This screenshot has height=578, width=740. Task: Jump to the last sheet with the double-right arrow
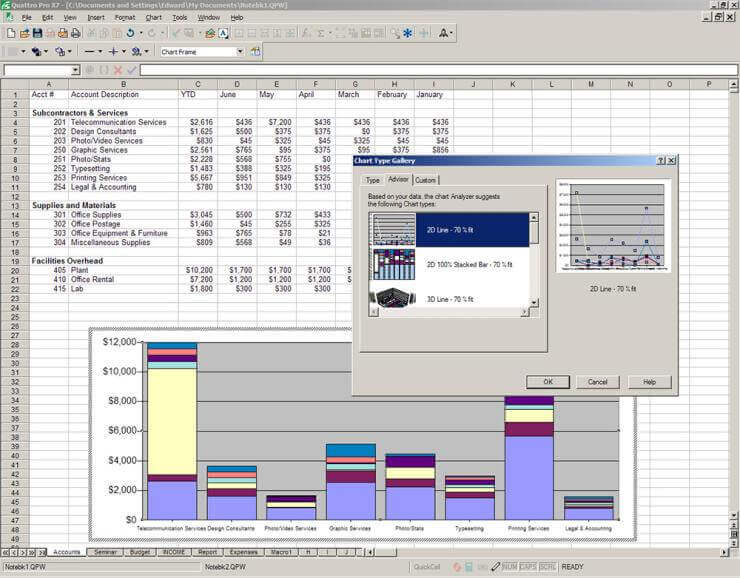click(x=32, y=552)
